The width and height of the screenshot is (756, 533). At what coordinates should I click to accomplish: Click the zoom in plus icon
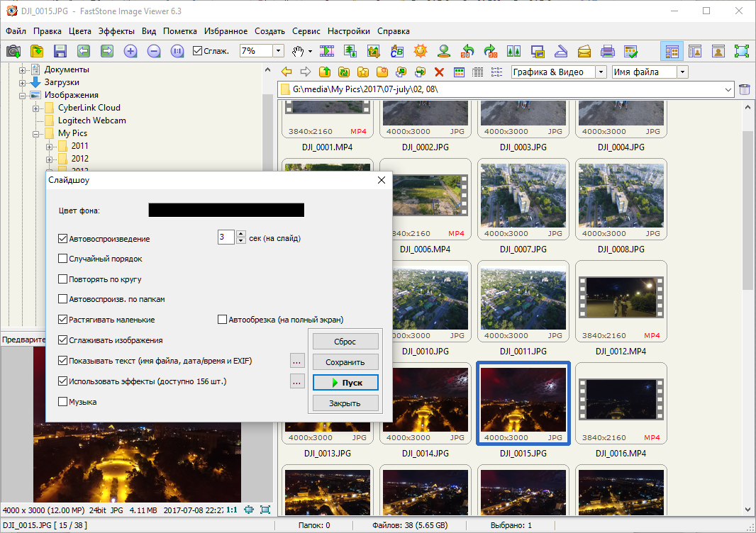click(130, 50)
